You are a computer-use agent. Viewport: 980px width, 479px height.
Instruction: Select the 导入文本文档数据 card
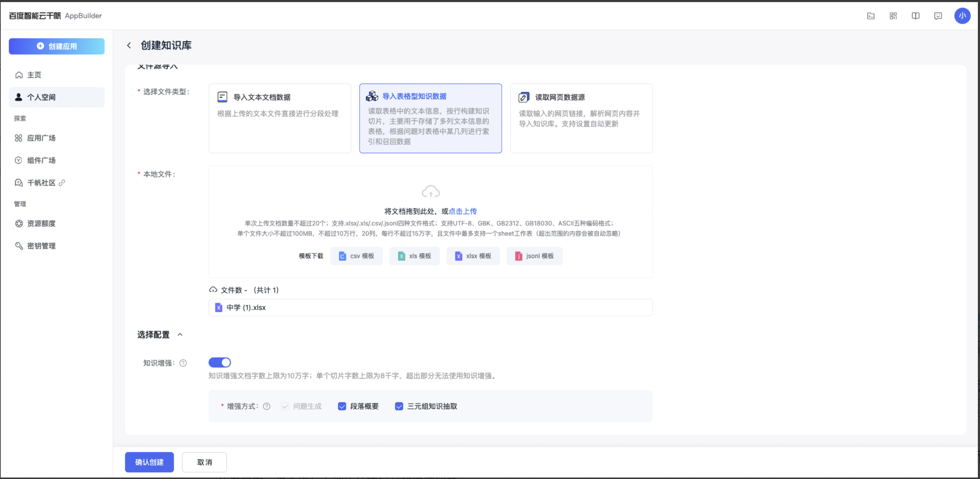click(280, 118)
